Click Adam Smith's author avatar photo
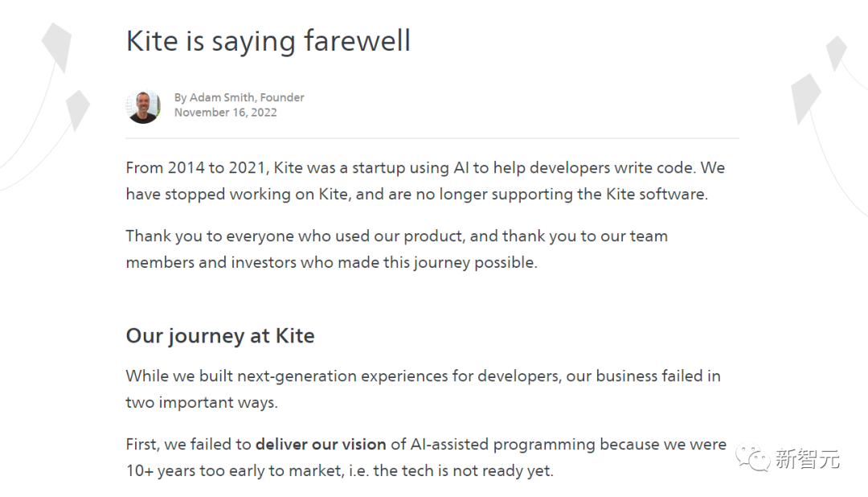Viewport: 868px width, 497px height. 144,106
